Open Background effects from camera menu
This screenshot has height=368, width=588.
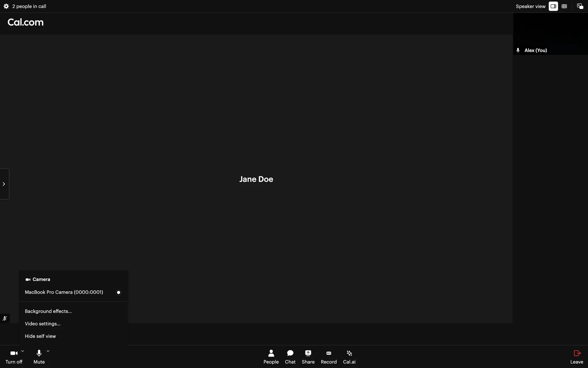[x=48, y=311]
